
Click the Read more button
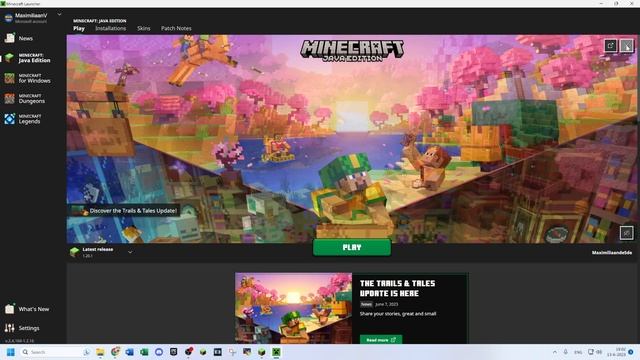(381, 340)
